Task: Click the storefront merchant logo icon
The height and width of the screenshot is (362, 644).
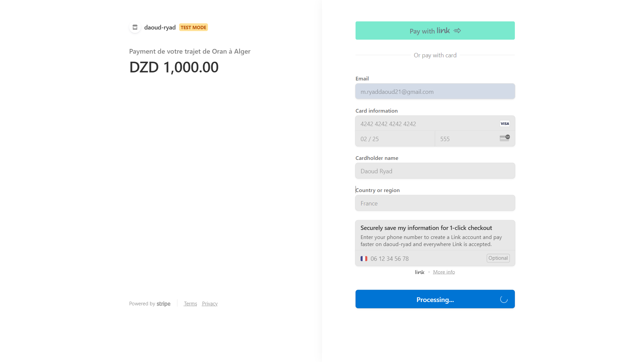Action: (x=135, y=27)
